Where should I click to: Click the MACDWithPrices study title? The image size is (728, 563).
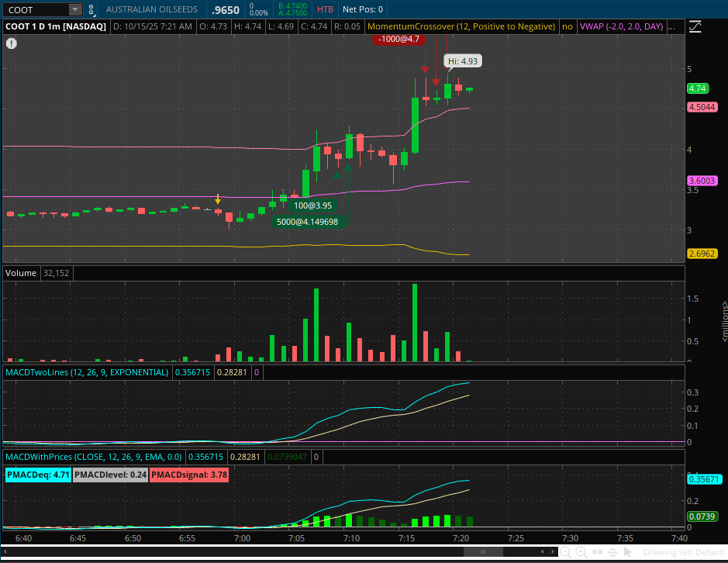(93, 457)
